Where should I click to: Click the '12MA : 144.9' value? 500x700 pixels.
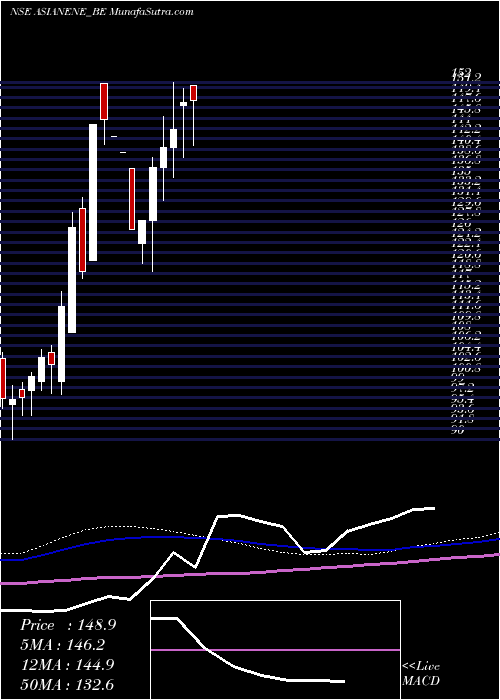pos(67,665)
